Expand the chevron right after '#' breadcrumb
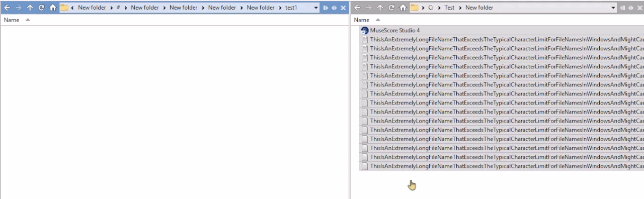The height and width of the screenshot is (199, 644). point(126,8)
